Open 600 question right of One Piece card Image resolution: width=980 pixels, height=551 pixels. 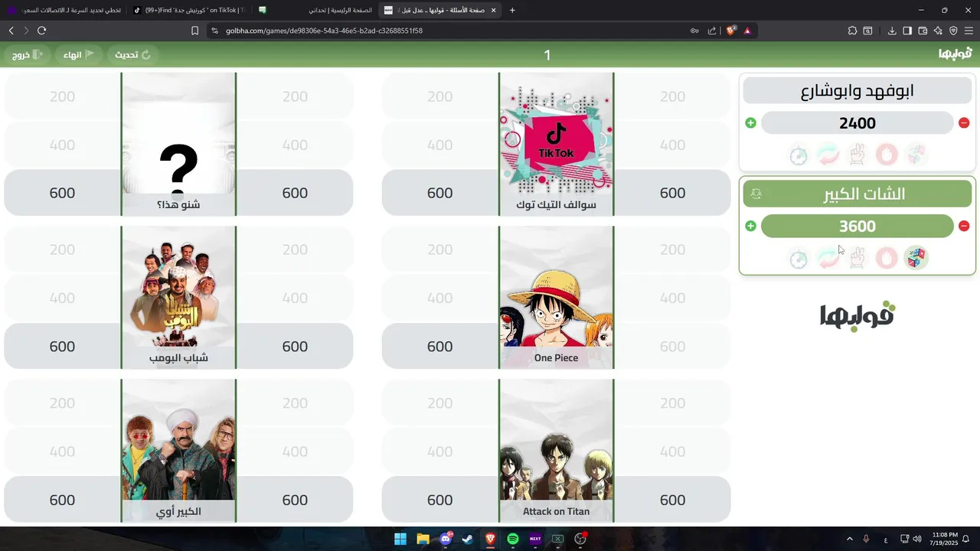point(672,346)
